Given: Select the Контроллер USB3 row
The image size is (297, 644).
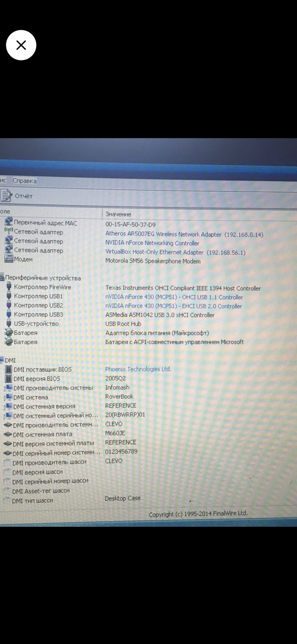Looking at the screenshot, I should 38,315.
